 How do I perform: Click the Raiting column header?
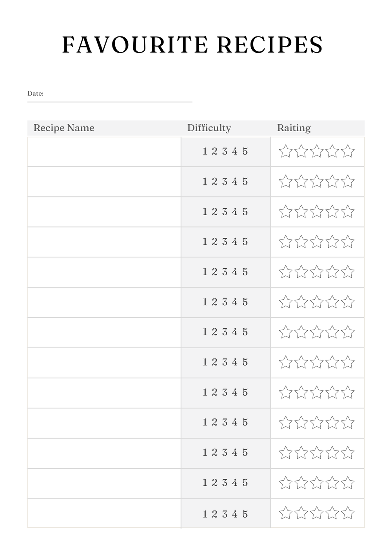point(294,128)
